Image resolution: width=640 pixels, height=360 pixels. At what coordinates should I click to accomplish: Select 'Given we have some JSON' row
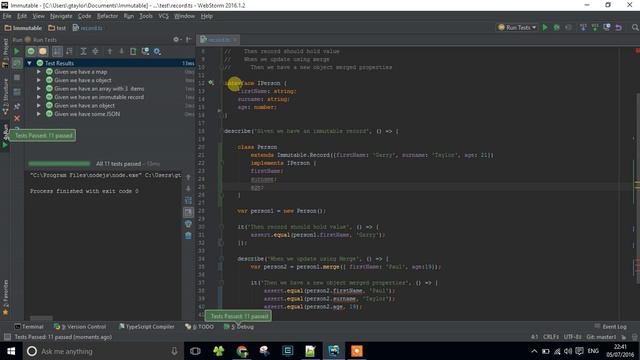click(110, 114)
